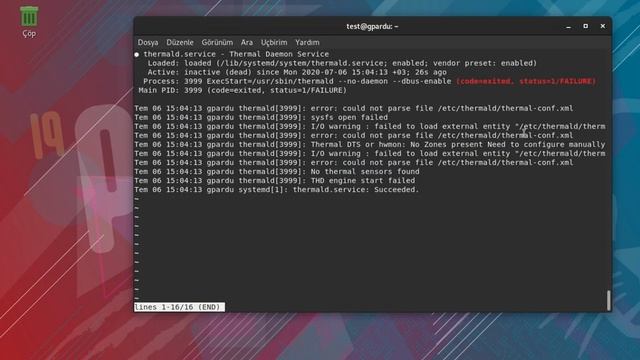
Task: Click the 'Loaded: loaded' line
Action: point(342,63)
